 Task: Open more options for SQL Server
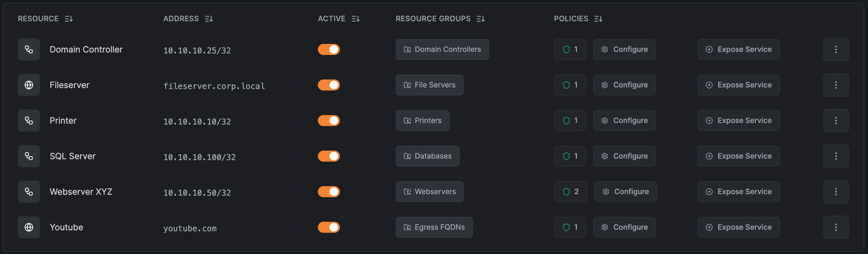coord(836,156)
